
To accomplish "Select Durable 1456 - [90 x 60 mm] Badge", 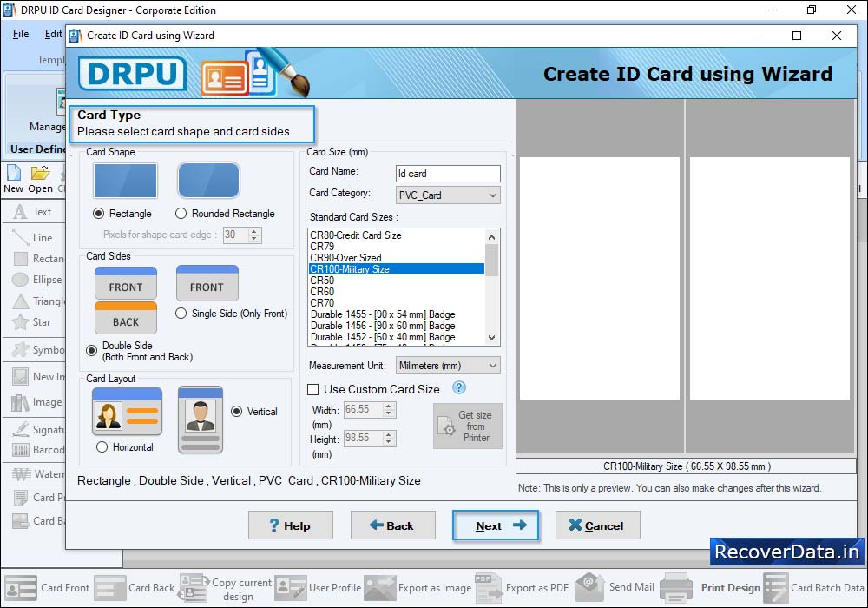I will coord(397,326).
